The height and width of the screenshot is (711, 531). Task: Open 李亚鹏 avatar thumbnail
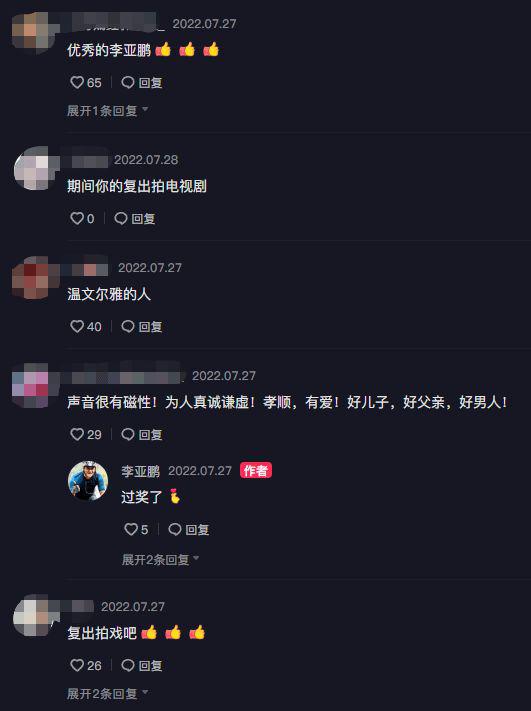pyautogui.click(x=88, y=481)
